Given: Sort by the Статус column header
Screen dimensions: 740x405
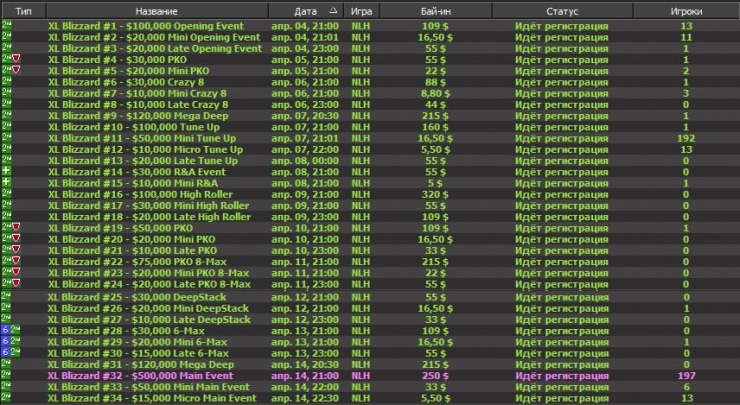Looking at the screenshot, I should point(562,11).
